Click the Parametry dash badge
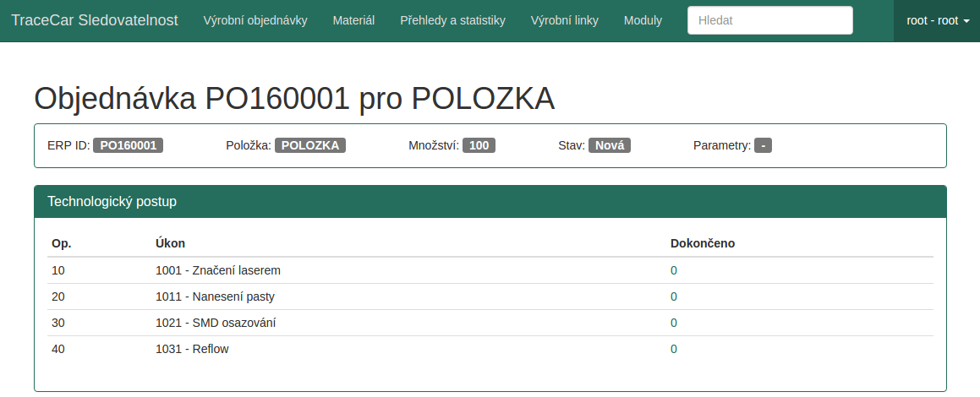 [764, 145]
